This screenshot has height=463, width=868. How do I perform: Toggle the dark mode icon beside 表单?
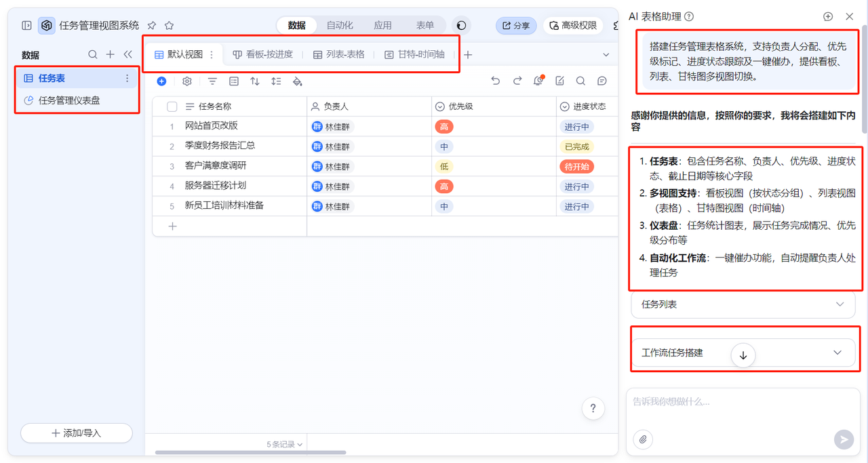click(x=461, y=25)
